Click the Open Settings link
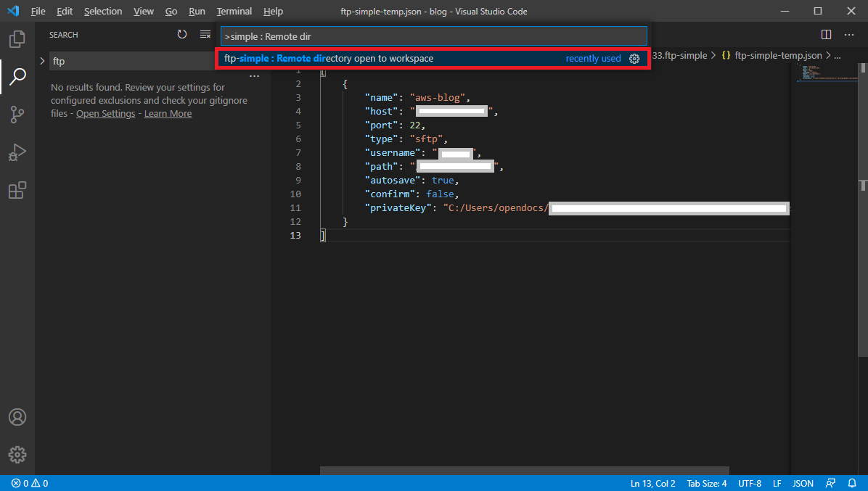Screen dimensions: 868x491 105,113
